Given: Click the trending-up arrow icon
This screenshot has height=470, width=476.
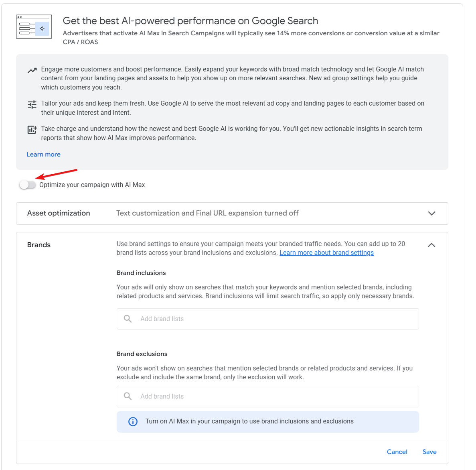Looking at the screenshot, I should click(32, 70).
